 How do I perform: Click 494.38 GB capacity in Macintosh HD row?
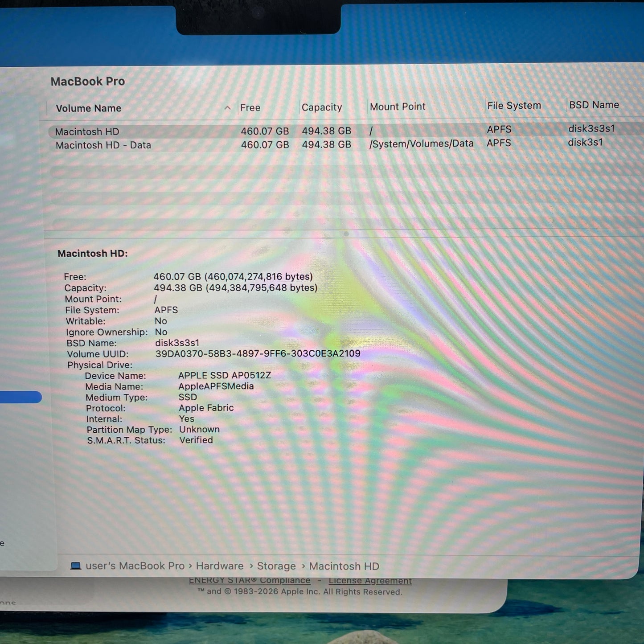pyautogui.click(x=326, y=131)
